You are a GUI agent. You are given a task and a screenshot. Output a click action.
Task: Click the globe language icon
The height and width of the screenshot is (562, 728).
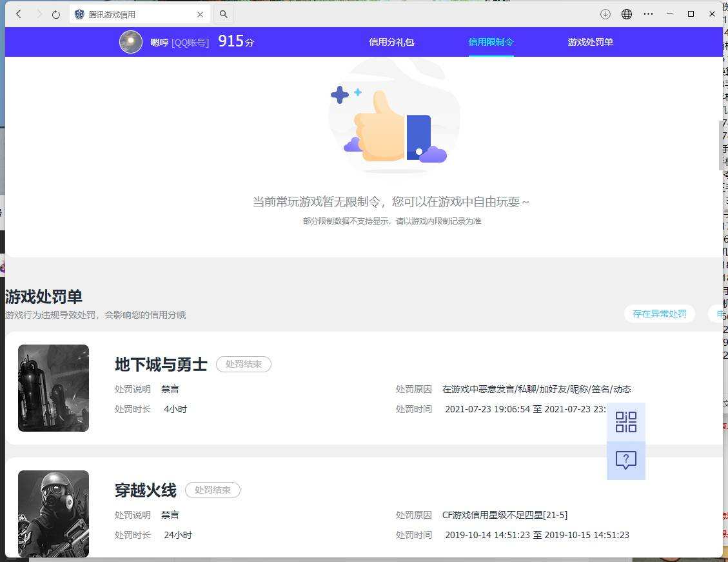click(x=626, y=14)
